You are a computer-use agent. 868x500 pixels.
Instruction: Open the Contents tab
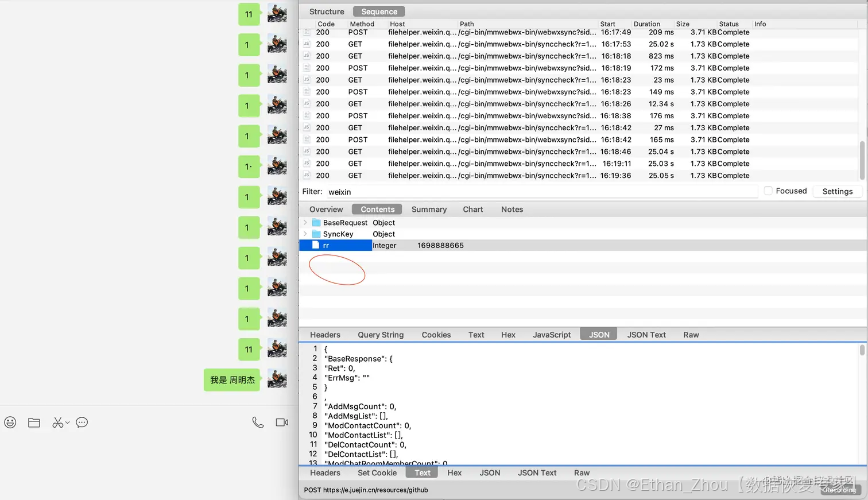(377, 210)
